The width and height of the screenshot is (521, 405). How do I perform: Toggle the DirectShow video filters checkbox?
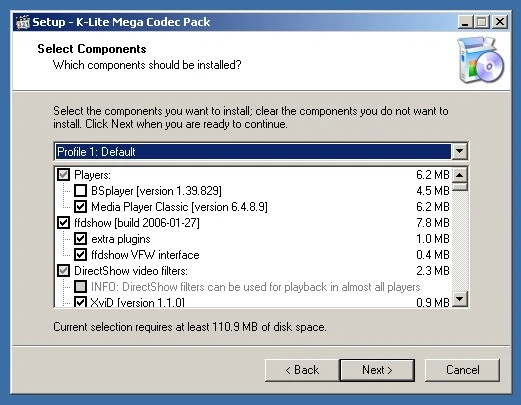[x=63, y=271]
